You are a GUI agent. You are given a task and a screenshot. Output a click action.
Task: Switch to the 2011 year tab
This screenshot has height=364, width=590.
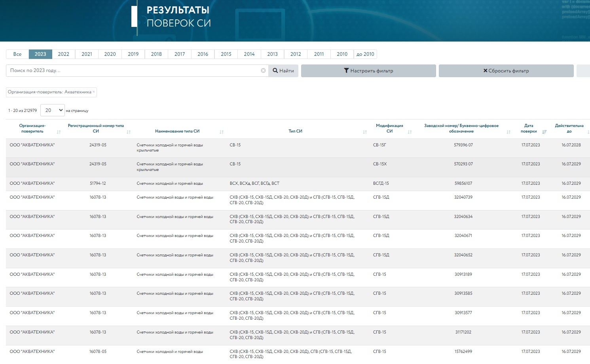coord(319,54)
